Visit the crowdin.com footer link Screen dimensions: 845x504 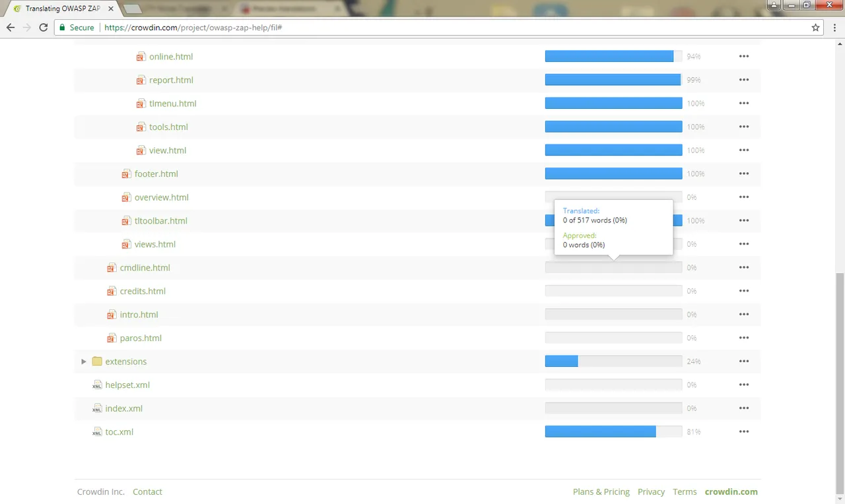731,491
